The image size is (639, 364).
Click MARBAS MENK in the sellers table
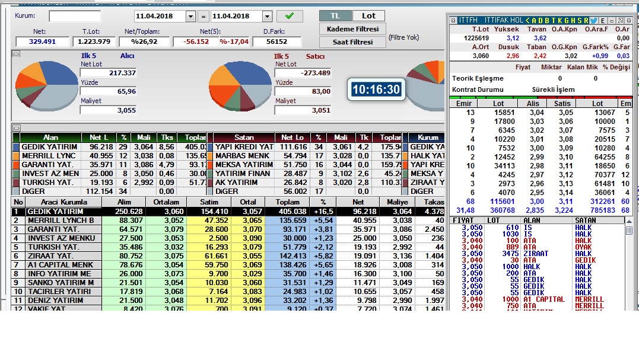coord(242,156)
